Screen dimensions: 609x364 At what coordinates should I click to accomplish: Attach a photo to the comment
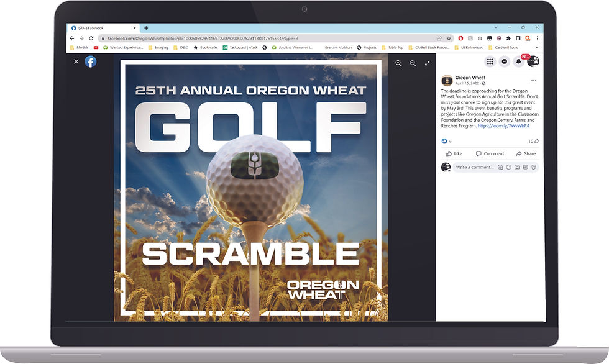[517, 167]
